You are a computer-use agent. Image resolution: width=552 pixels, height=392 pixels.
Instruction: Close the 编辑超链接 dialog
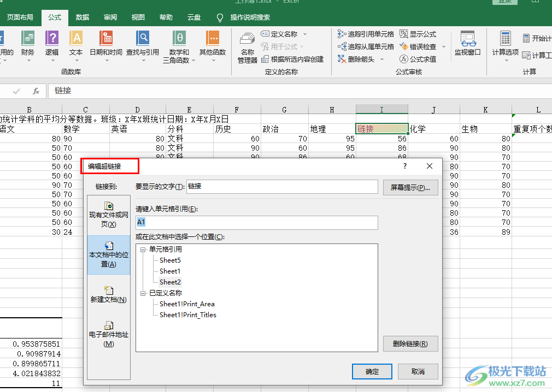(x=430, y=166)
